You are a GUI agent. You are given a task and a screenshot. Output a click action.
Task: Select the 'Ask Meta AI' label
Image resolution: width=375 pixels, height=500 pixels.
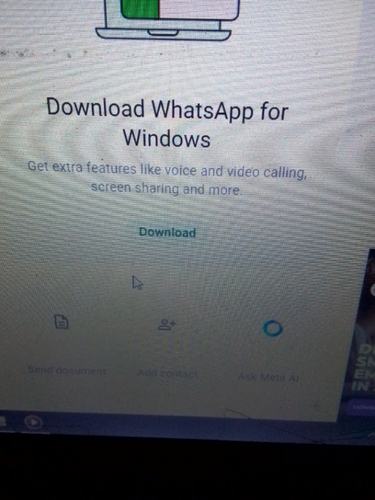coord(269,377)
